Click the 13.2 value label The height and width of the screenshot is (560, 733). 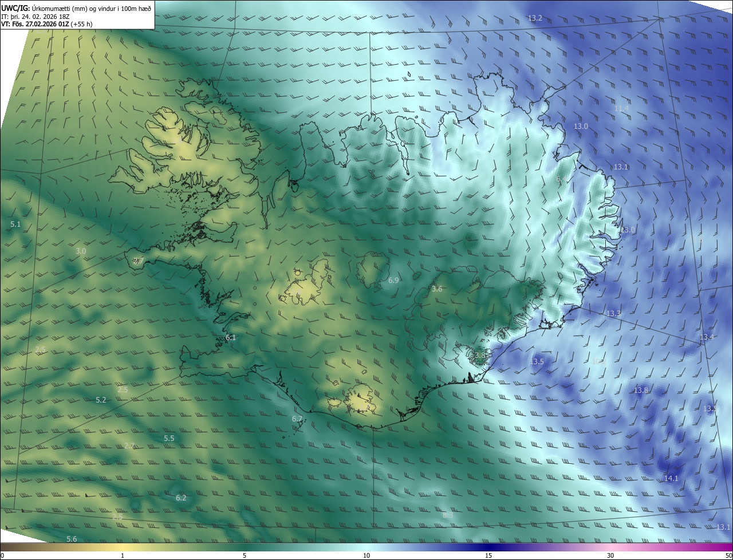535,18
